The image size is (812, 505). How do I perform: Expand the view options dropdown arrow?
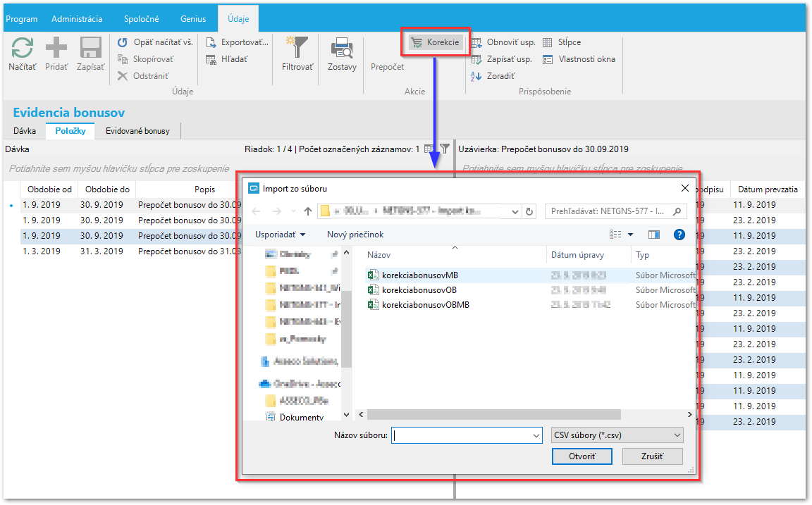(631, 235)
